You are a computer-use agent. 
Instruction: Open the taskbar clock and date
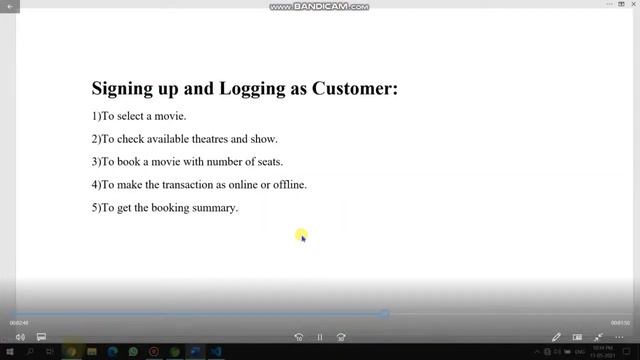click(x=602, y=352)
